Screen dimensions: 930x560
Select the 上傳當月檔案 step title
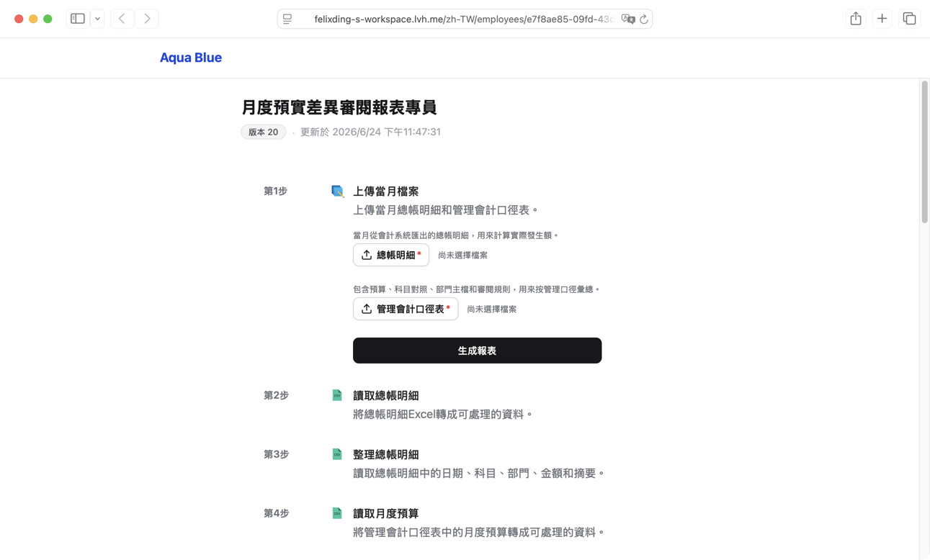pos(385,191)
